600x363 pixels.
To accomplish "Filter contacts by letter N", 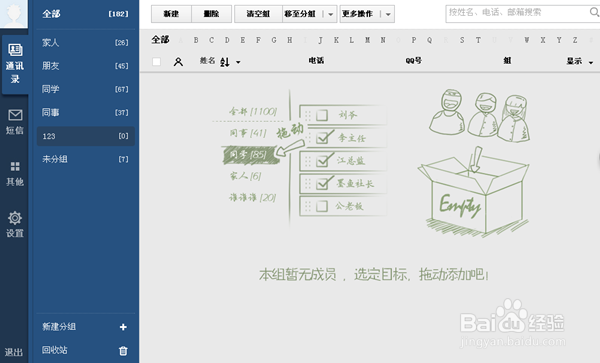I will 383,40.
